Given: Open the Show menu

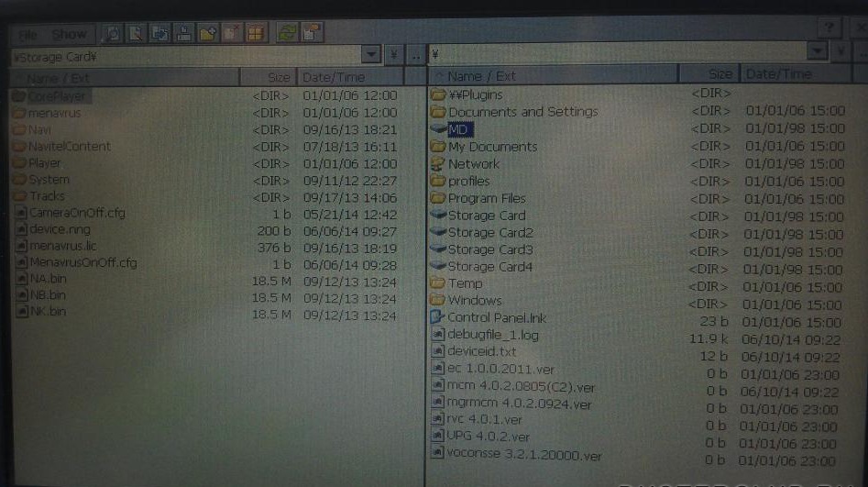Looking at the screenshot, I should tap(69, 34).
